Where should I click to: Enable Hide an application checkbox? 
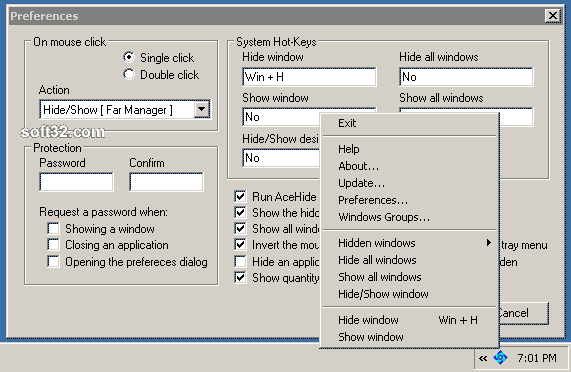240,261
